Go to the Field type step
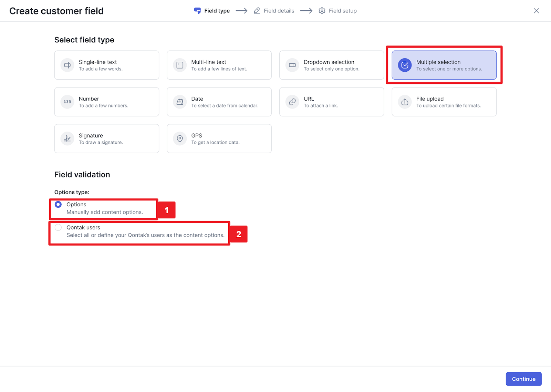 click(212, 11)
